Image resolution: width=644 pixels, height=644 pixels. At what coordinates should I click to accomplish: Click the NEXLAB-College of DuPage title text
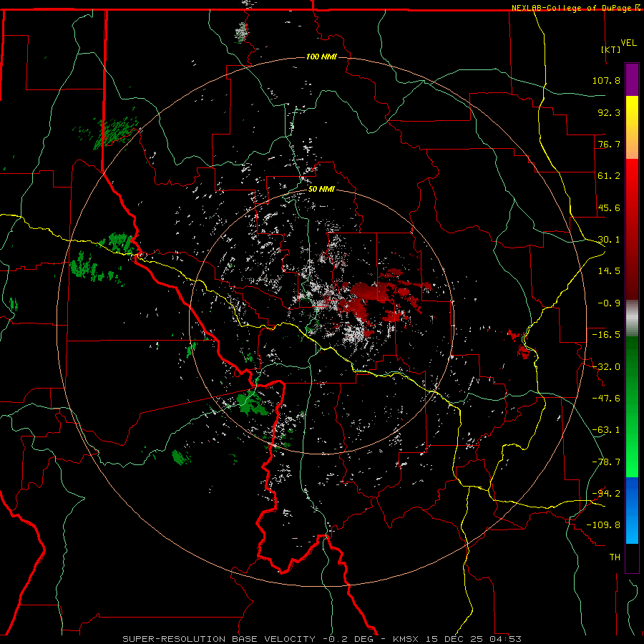(572, 8)
